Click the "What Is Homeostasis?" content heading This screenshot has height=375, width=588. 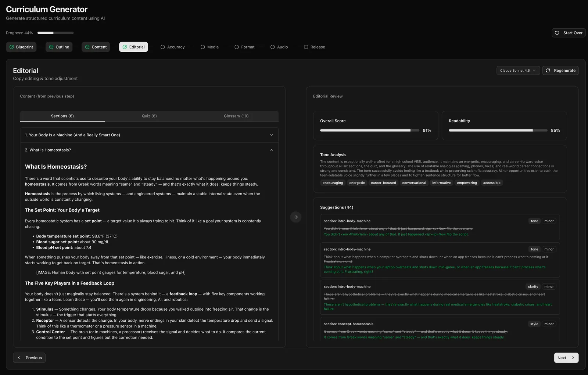[56, 167]
